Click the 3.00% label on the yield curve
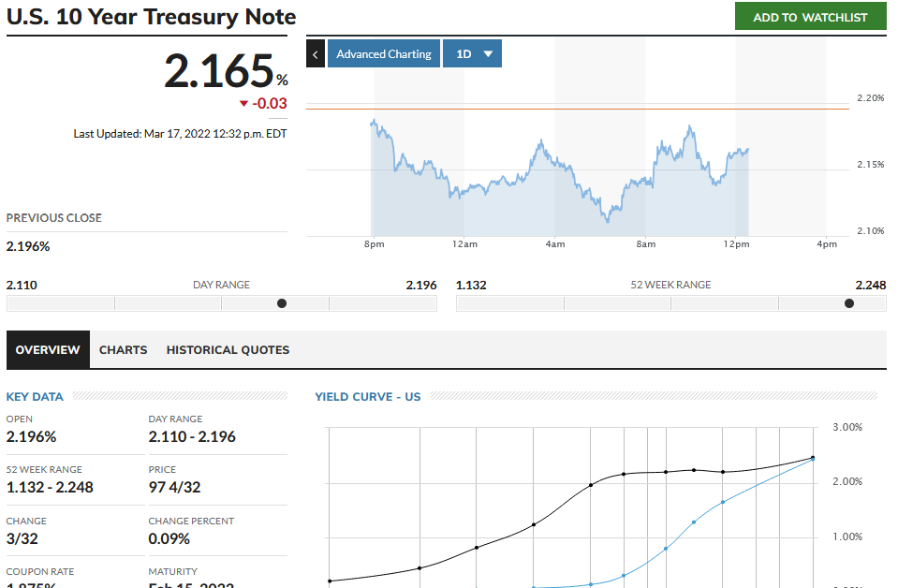This screenshot has height=588, width=898. click(847, 427)
